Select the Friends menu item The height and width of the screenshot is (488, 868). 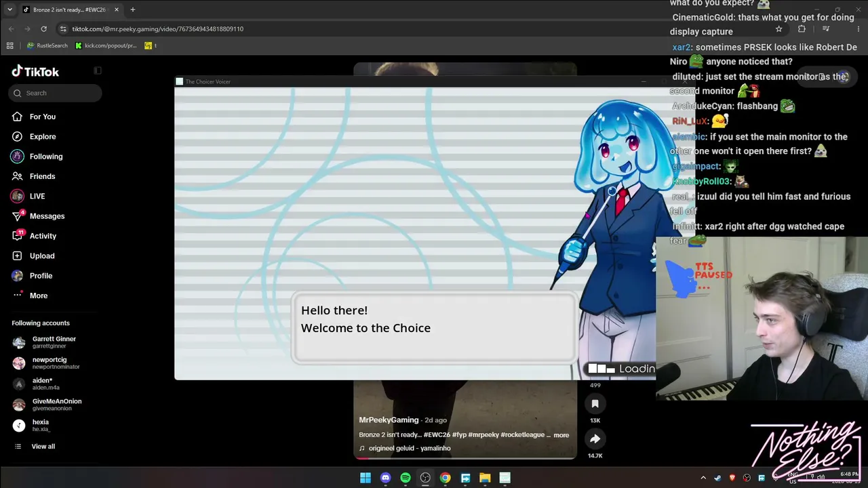(42, 176)
